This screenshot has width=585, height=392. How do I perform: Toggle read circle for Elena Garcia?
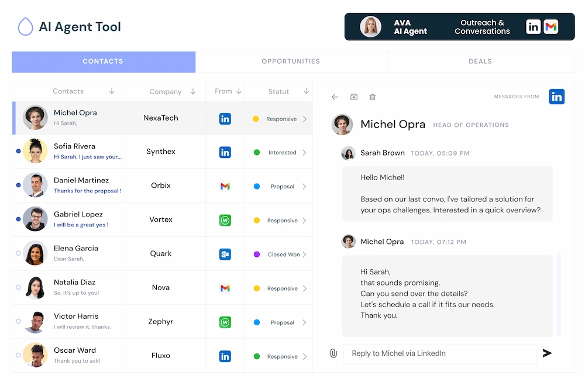point(18,253)
